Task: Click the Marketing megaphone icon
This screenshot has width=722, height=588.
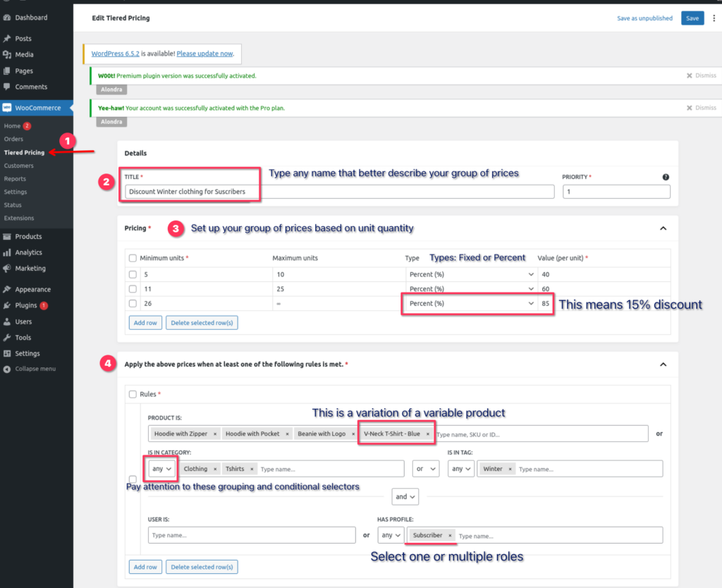Action: (x=7, y=269)
